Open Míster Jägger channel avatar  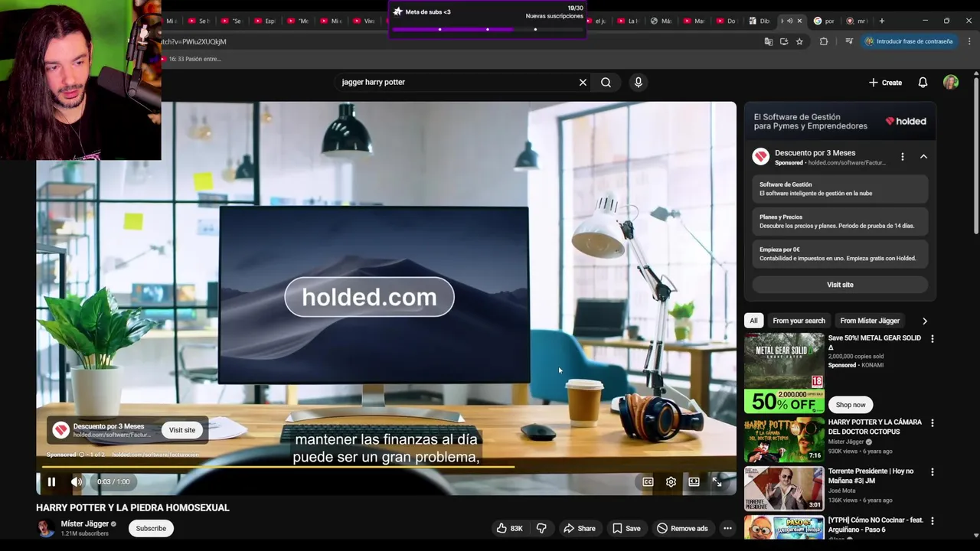click(x=45, y=528)
